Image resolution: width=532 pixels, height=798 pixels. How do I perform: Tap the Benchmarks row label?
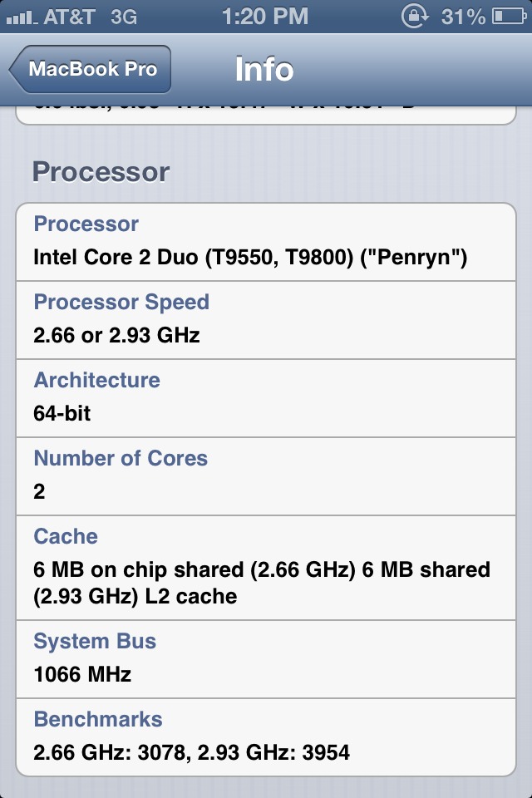pyautogui.click(x=98, y=720)
